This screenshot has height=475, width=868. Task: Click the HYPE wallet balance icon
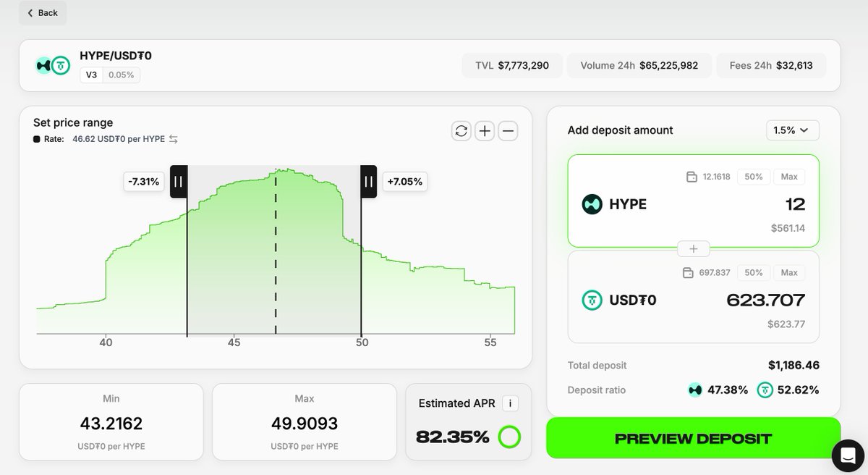pos(692,177)
